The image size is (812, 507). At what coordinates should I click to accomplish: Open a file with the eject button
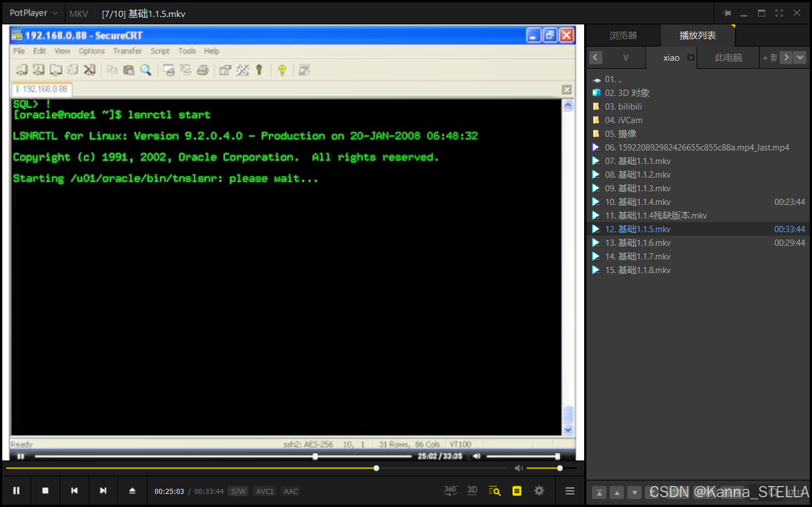pos(132,491)
